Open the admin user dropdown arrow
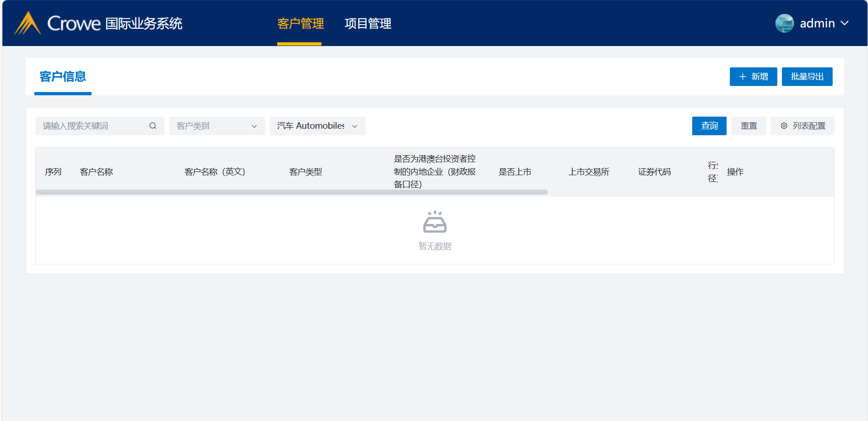 845,23
